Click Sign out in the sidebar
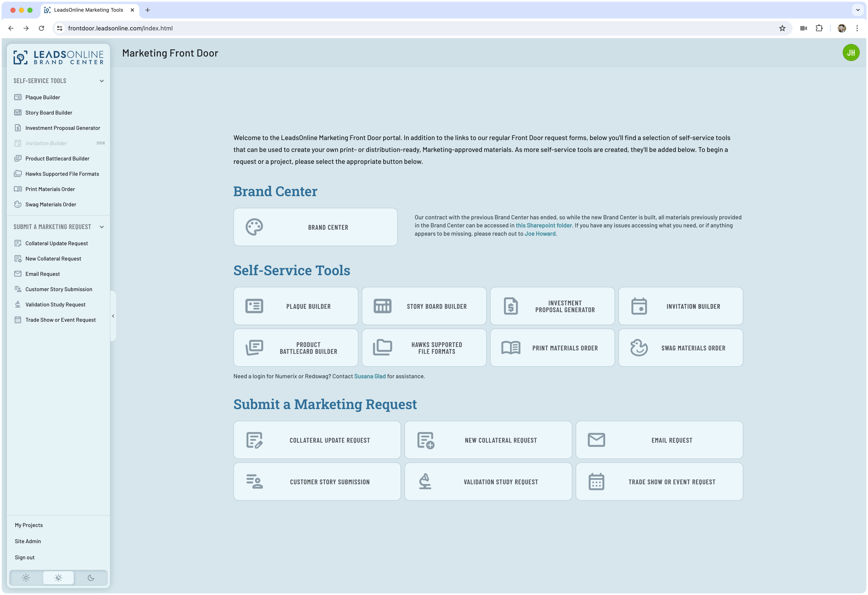The width and height of the screenshot is (868, 595). (x=25, y=557)
